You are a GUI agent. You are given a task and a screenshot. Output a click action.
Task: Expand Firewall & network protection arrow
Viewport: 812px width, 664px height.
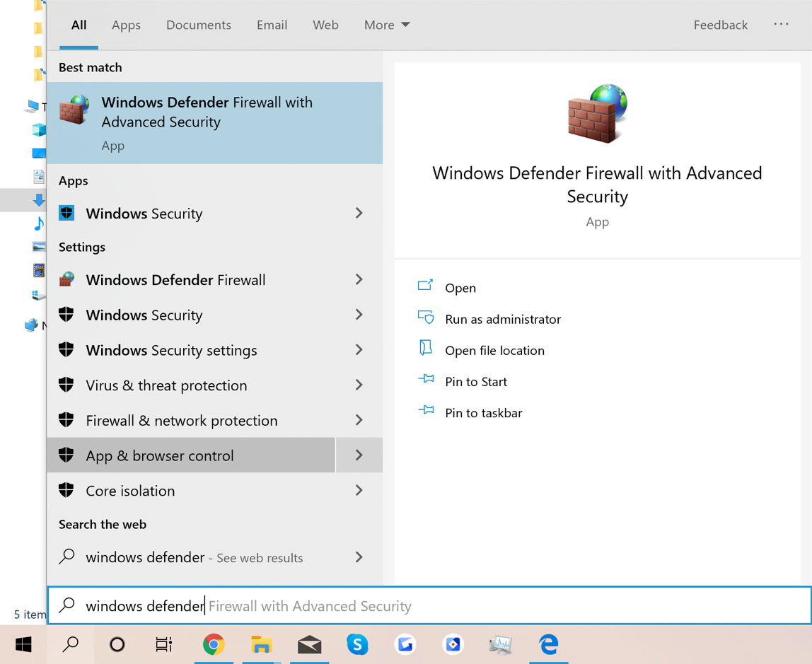[359, 420]
